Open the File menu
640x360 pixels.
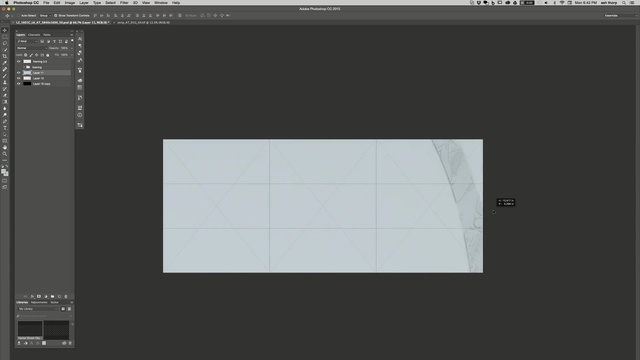point(46,2)
